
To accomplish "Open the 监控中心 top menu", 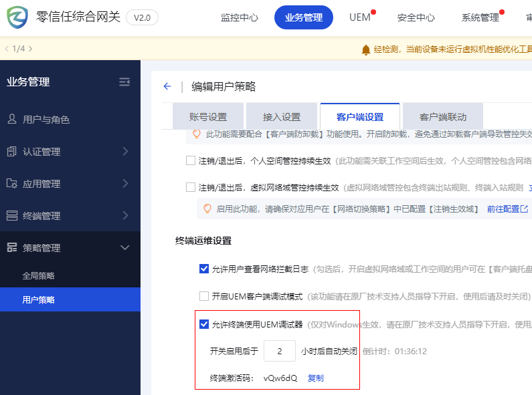I will tap(239, 18).
